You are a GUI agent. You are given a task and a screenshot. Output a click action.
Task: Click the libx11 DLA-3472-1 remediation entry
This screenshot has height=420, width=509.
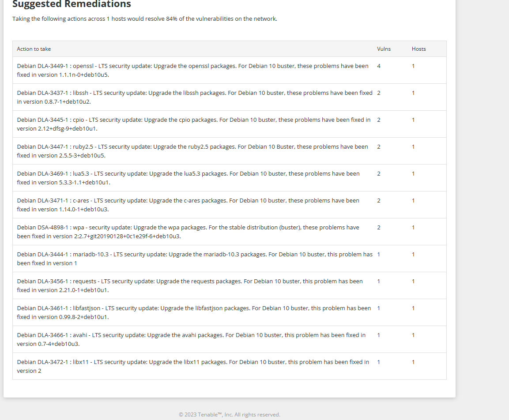pyautogui.click(x=193, y=366)
